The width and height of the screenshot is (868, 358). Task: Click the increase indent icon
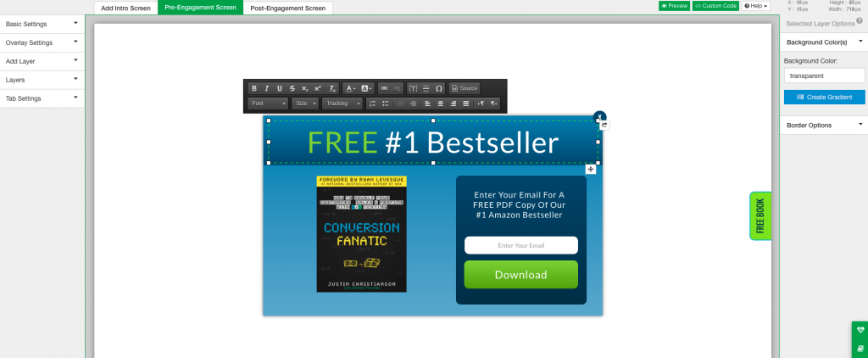413,103
